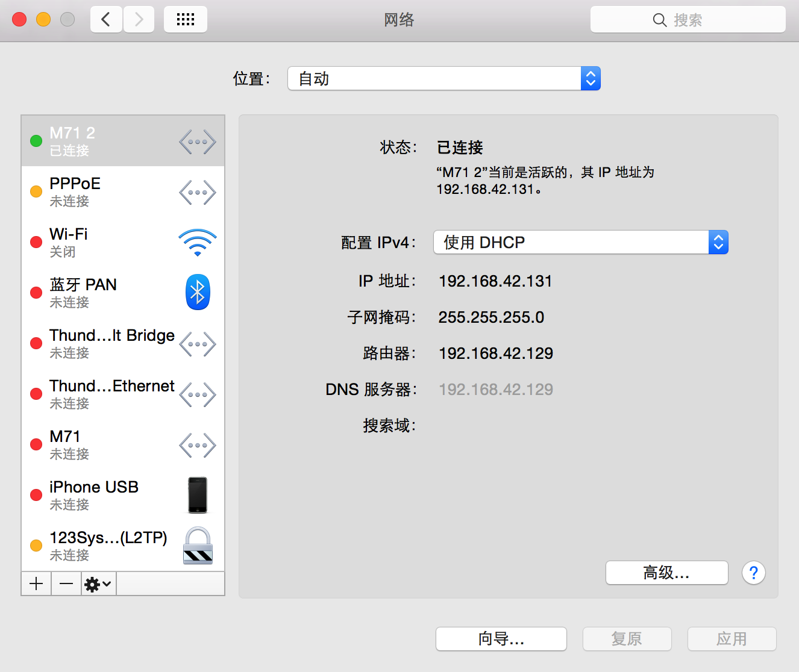Image resolution: width=799 pixels, height=672 pixels.
Task: Click red status dot of Thunderbolt Bridge
Action: (x=36, y=343)
